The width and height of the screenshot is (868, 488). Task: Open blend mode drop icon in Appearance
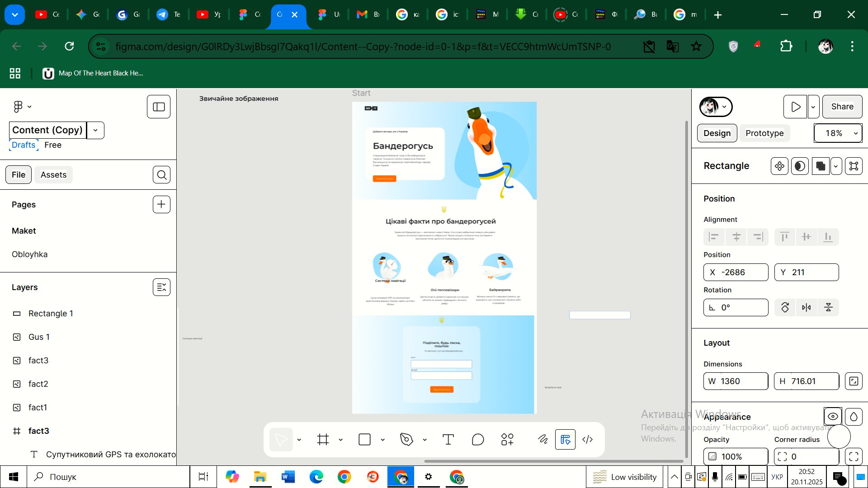pyautogui.click(x=854, y=417)
